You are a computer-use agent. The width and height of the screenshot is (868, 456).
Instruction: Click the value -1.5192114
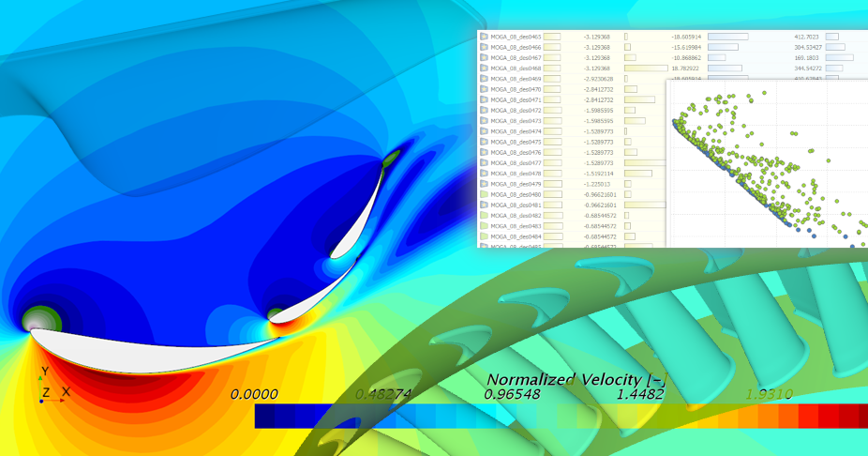pyautogui.click(x=598, y=174)
